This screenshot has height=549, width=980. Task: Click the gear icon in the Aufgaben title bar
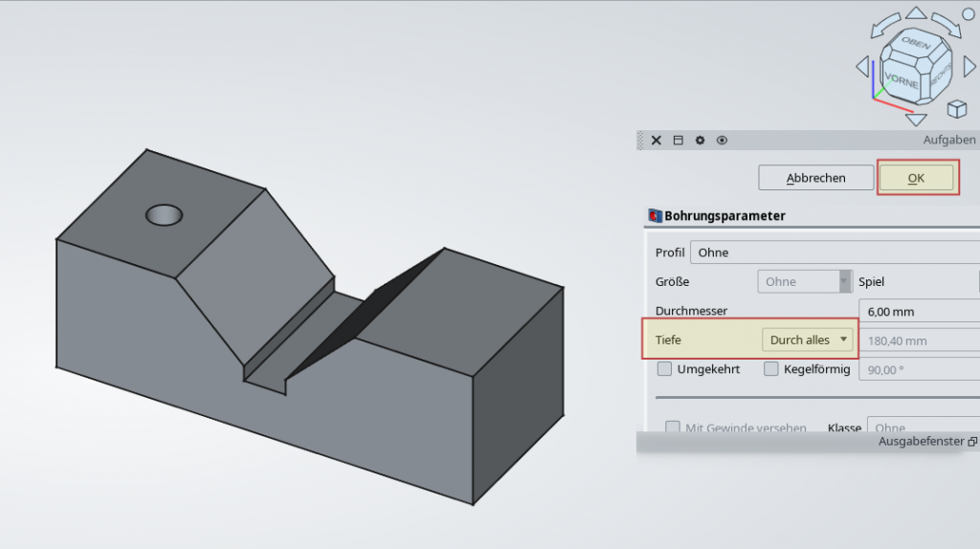click(700, 141)
